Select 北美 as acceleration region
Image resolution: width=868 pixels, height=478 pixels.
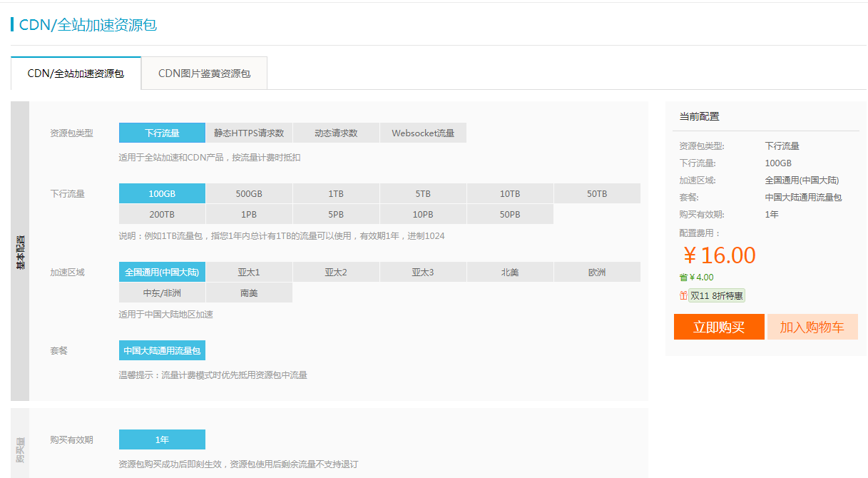point(510,273)
